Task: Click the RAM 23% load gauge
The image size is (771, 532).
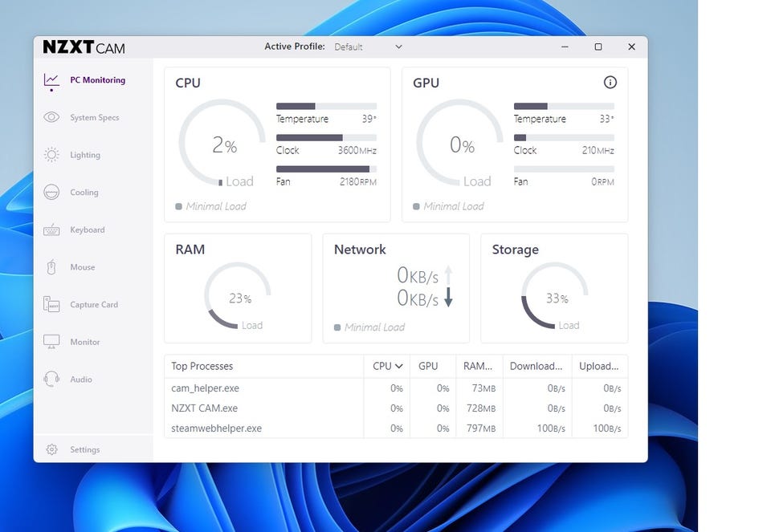Action: [238, 296]
